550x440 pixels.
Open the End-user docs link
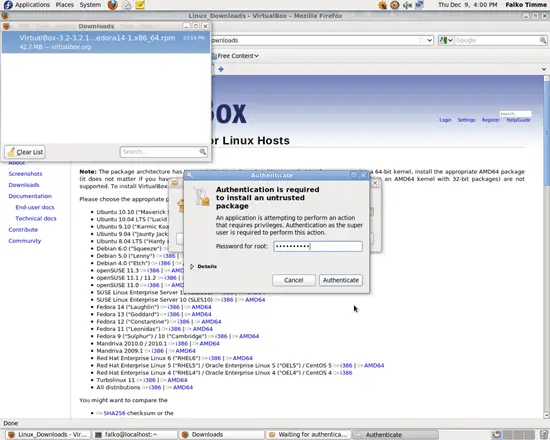pyautogui.click(x=35, y=207)
